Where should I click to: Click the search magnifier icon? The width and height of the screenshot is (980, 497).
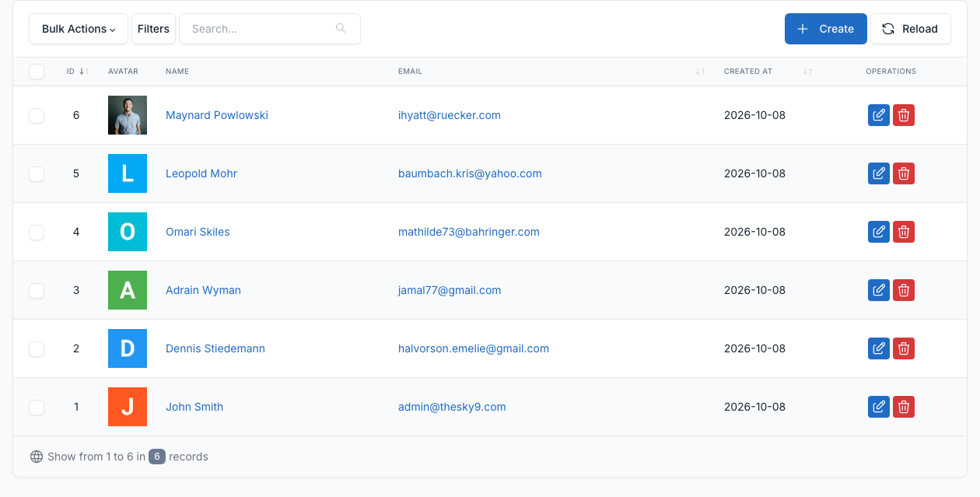pyautogui.click(x=341, y=29)
